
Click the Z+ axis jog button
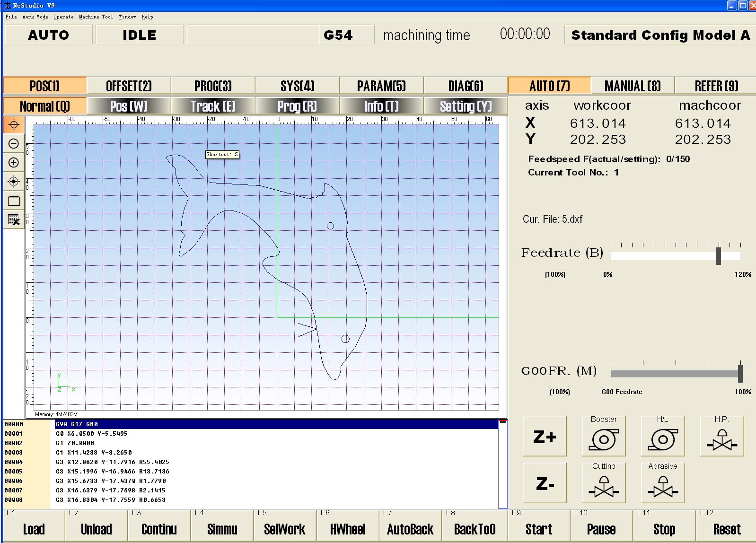(x=544, y=437)
